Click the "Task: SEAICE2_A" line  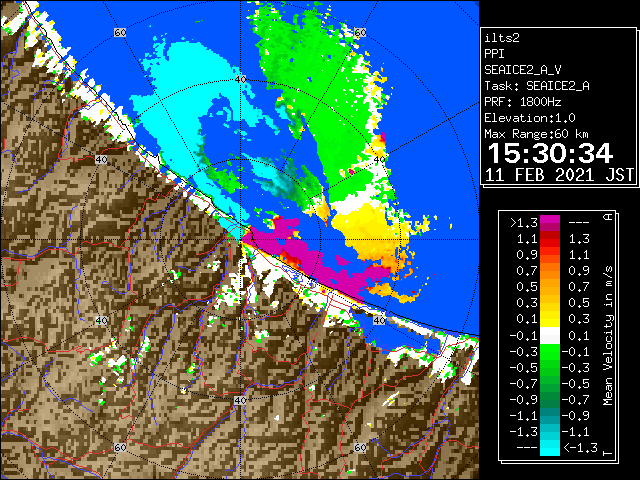(537, 86)
